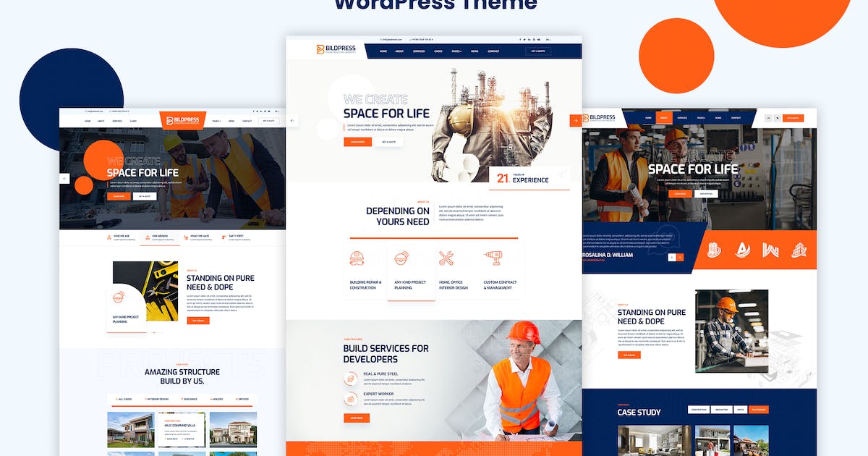Select All Cases filter tab
This screenshot has height=456, width=868.
click(124, 399)
